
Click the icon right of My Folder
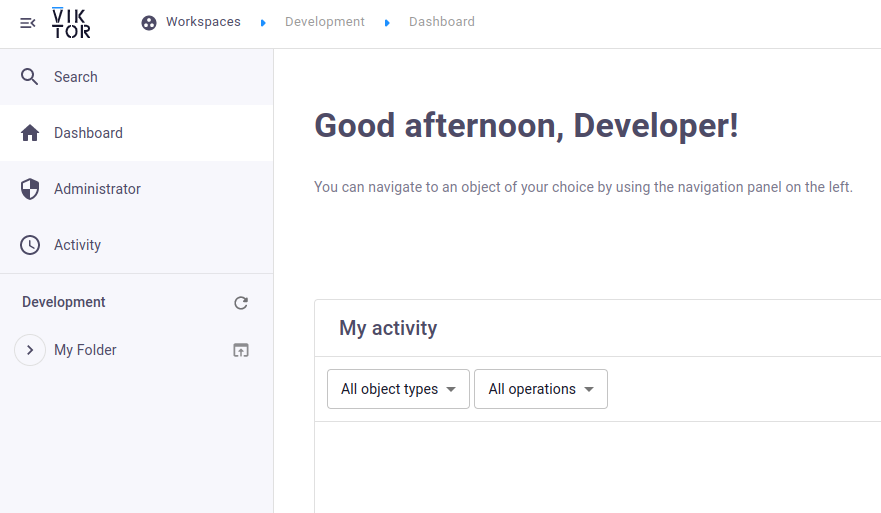click(241, 350)
